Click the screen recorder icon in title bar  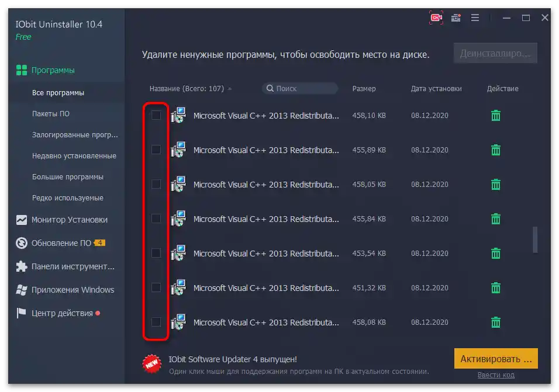436,18
